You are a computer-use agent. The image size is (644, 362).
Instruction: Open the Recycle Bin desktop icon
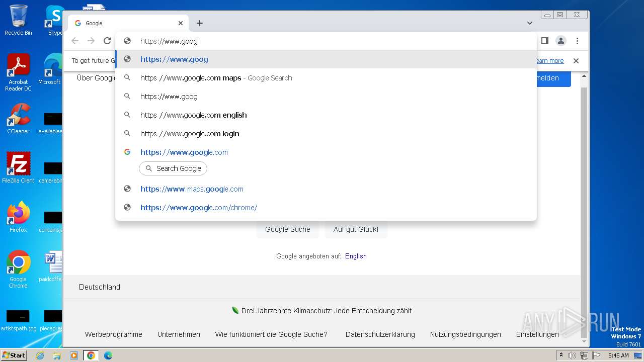pyautogui.click(x=18, y=20)
